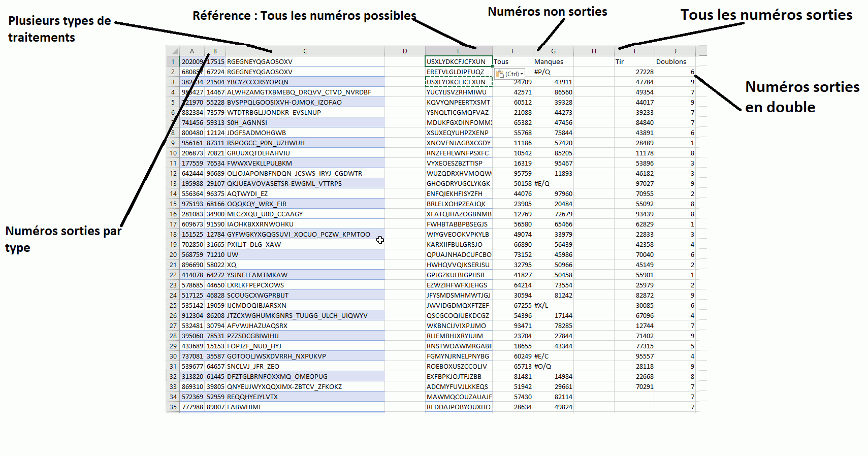Select the row 28 header
868x456 pixels.
(x=173, y=336)
